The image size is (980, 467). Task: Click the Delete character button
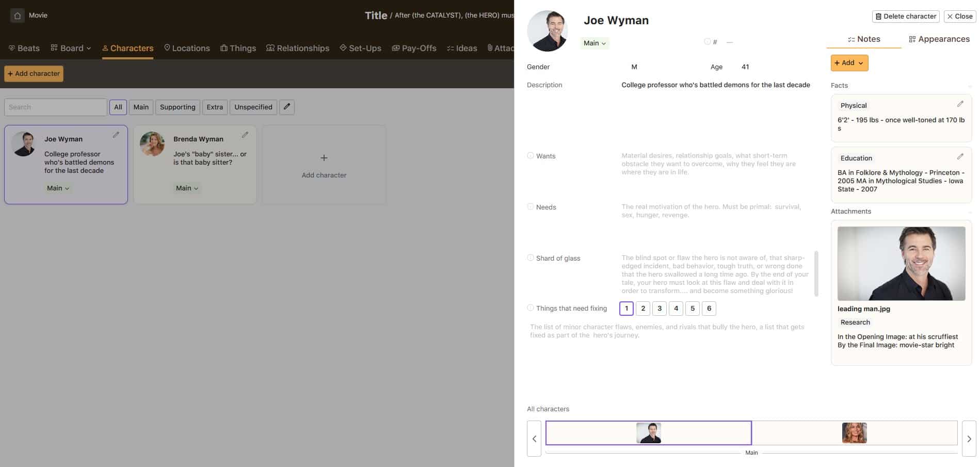click(x=906, y=17)
